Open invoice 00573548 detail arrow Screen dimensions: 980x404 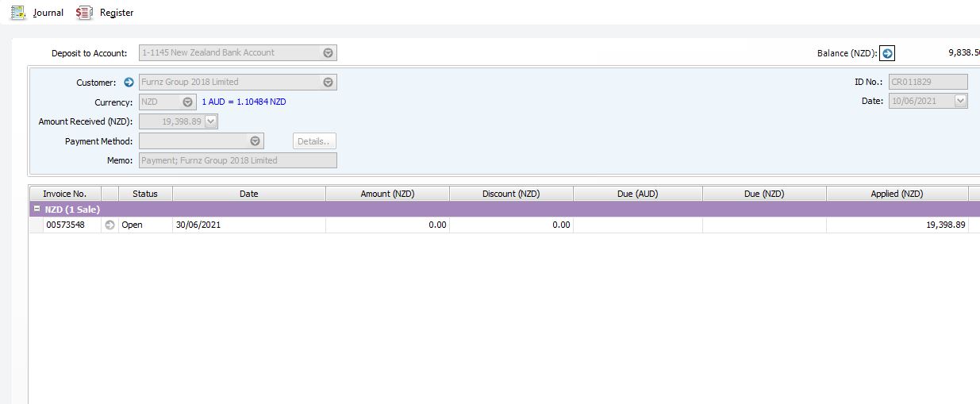click(110, 225)
